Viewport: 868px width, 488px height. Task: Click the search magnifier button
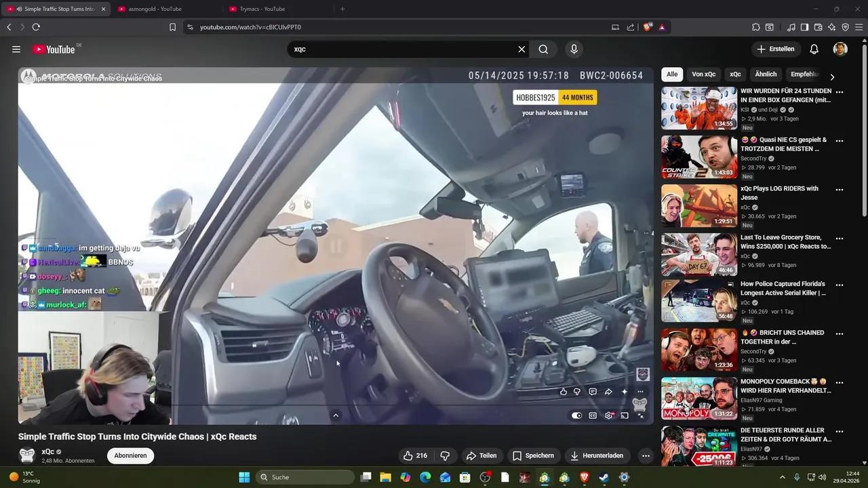pyautogui.click(x=543, y=49)
